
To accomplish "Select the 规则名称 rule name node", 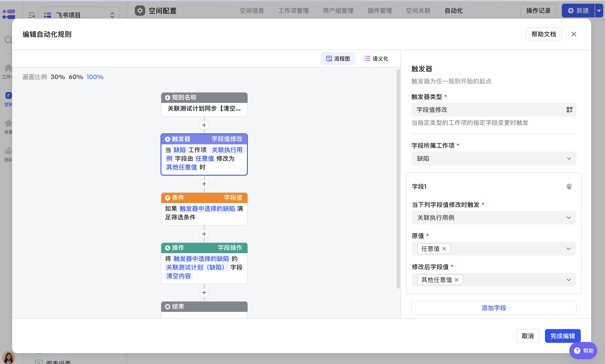I will coord(204,104).
